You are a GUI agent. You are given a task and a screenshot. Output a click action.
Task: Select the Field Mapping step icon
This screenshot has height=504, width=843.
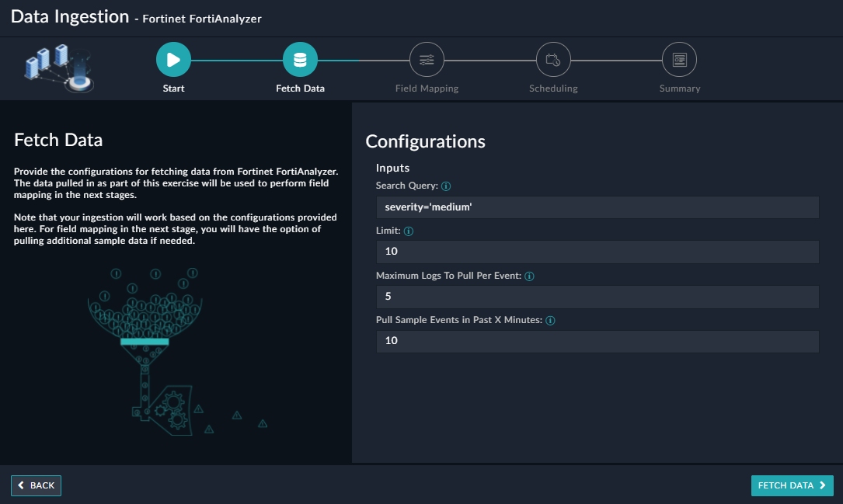coord(427,59)
